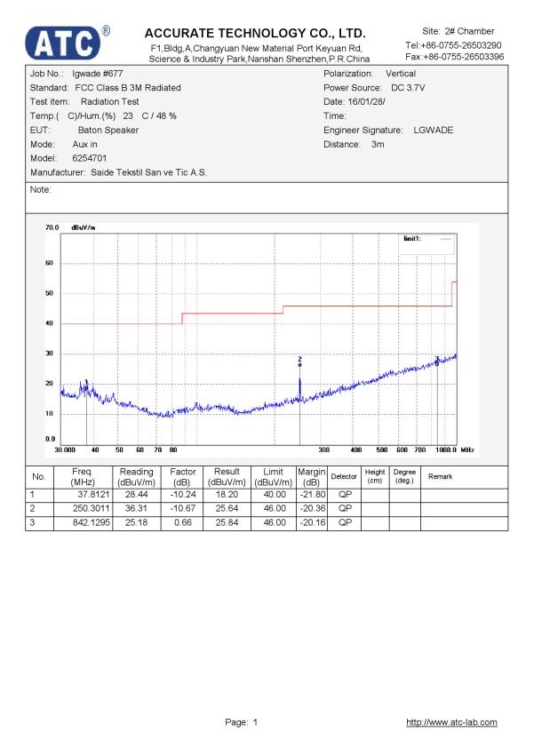Select the Polarization value Vertical

coord(401,73)
